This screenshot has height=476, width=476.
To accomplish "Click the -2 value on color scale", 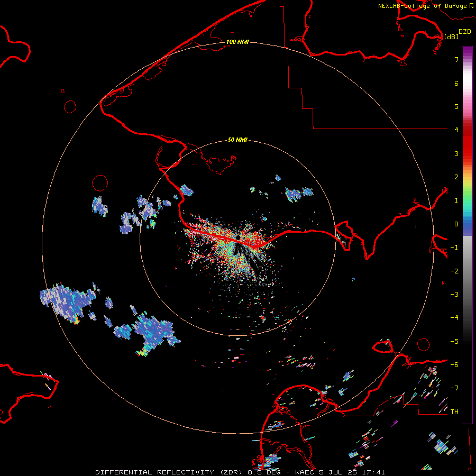I will click(x=454, y=271).
